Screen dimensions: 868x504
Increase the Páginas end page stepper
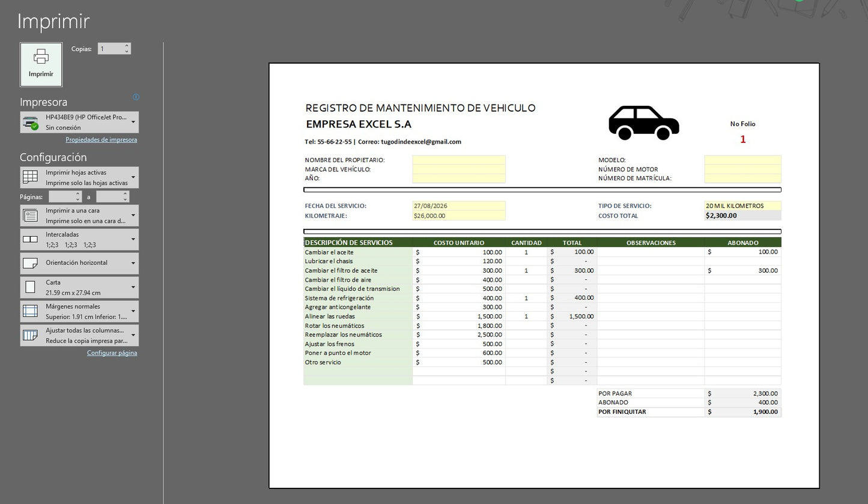click(126, 193)
